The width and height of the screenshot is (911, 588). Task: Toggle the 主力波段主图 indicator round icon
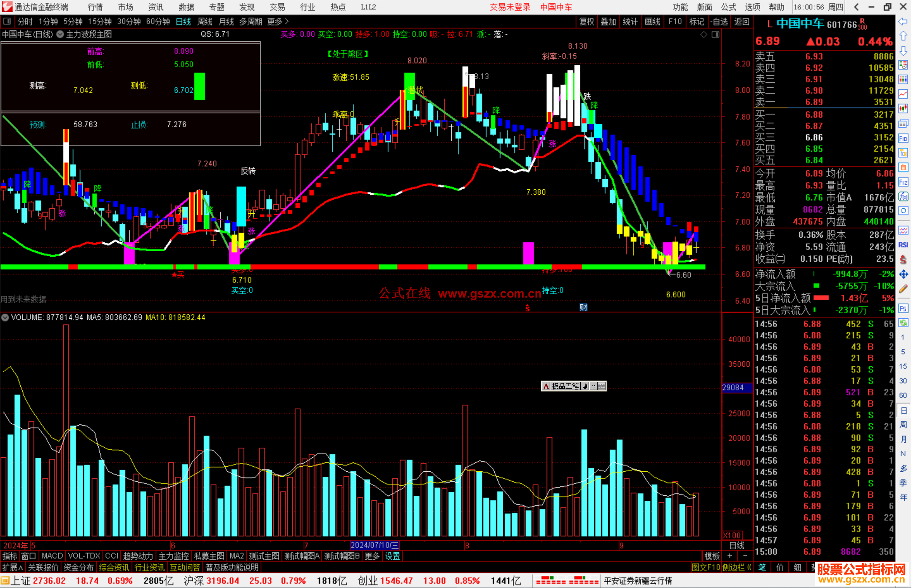(x=60, y=35)
